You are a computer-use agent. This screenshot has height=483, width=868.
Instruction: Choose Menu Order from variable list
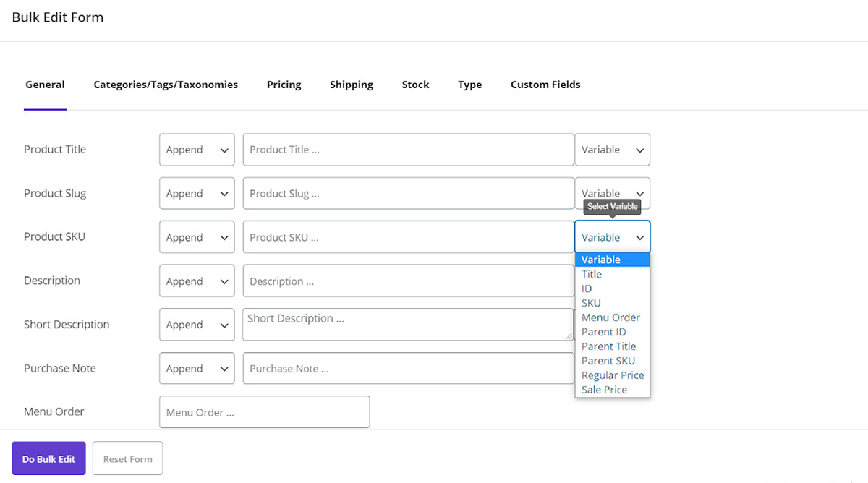click(x=610, y=317)
